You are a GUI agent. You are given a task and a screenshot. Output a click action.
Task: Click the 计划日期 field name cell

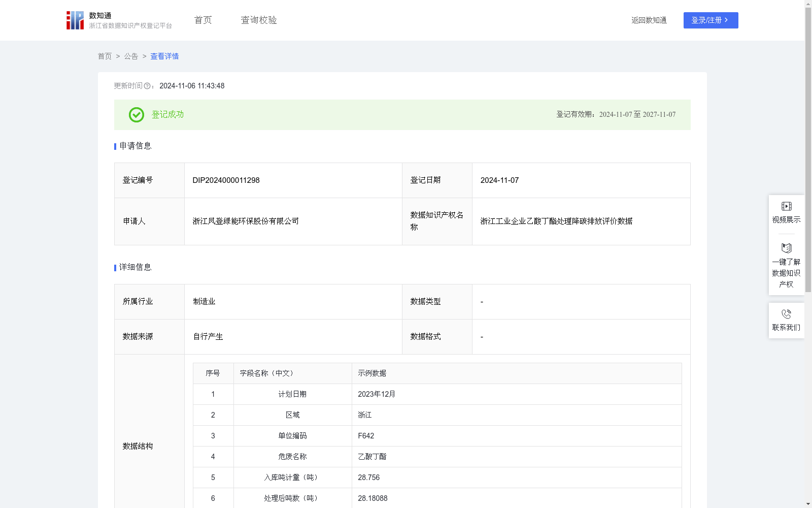coord(293,394)
